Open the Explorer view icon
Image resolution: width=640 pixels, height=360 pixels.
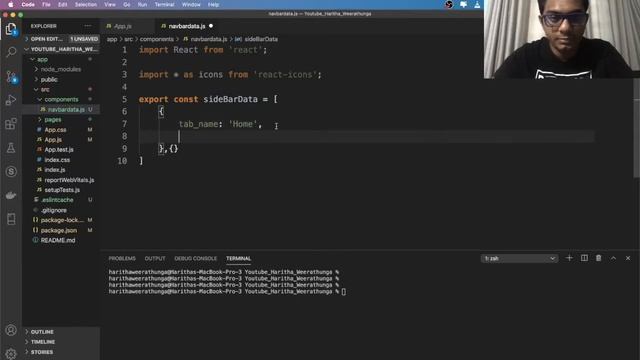(x=11, y=29)
